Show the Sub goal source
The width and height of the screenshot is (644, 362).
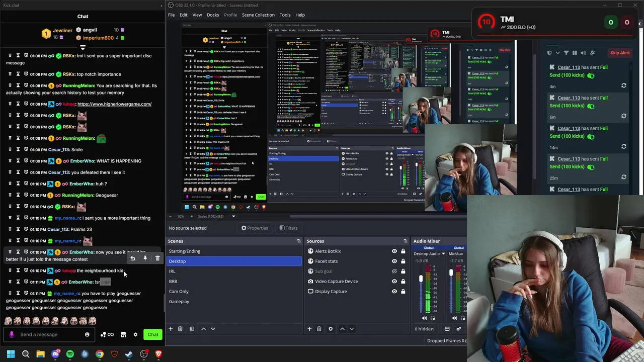(394, 271)
